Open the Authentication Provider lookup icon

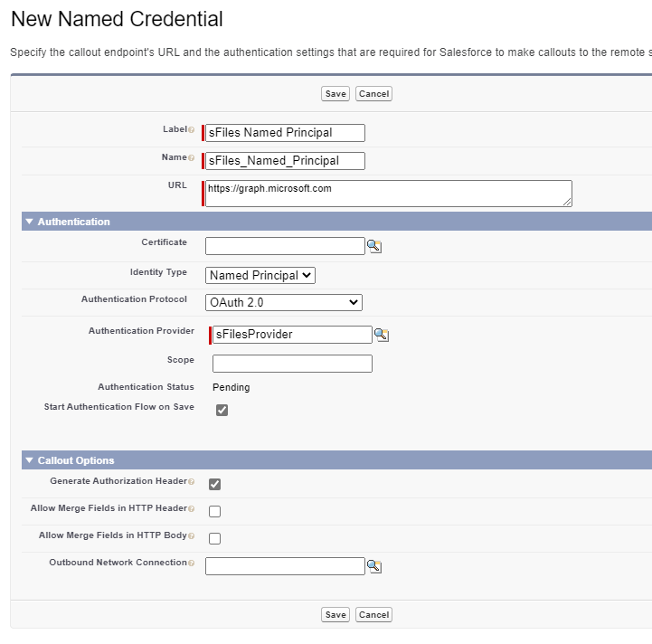[382, 335]
